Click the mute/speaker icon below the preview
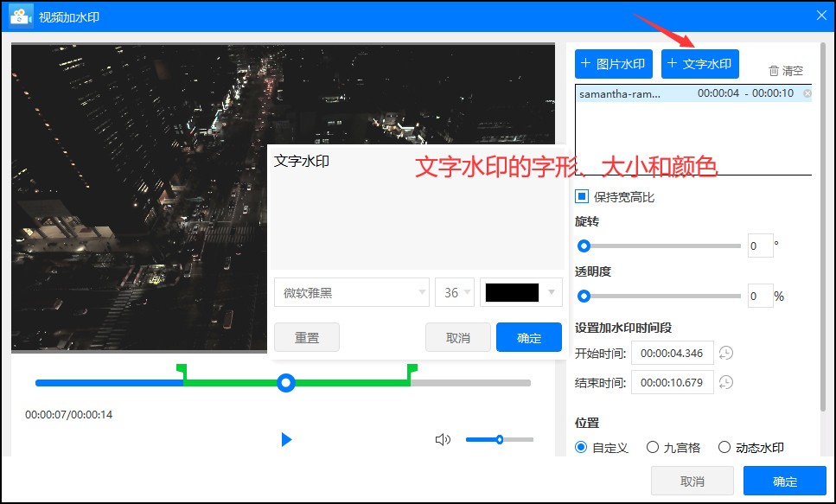The image size is (836, 504). [443, 439]
